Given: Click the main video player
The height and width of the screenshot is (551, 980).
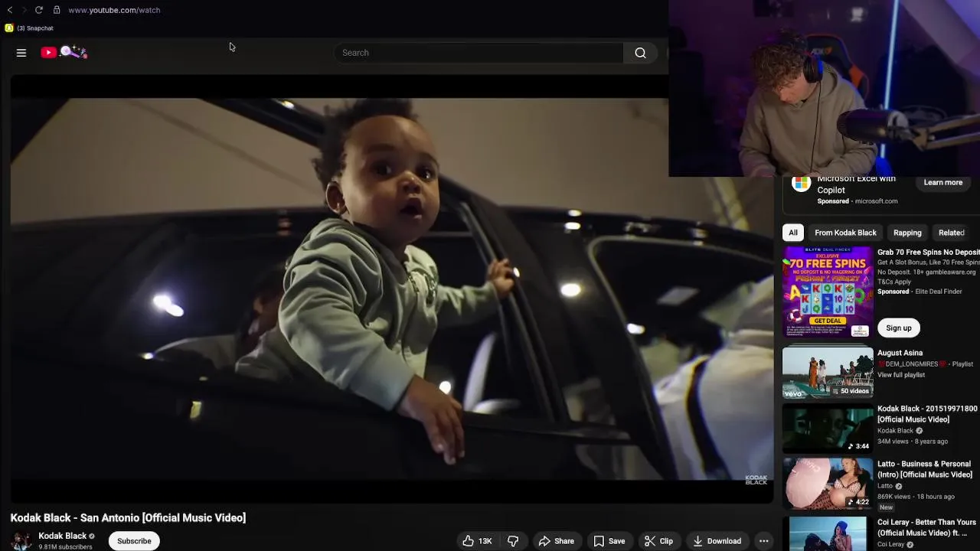Looking at the screenshot, I should pos(392,289).
